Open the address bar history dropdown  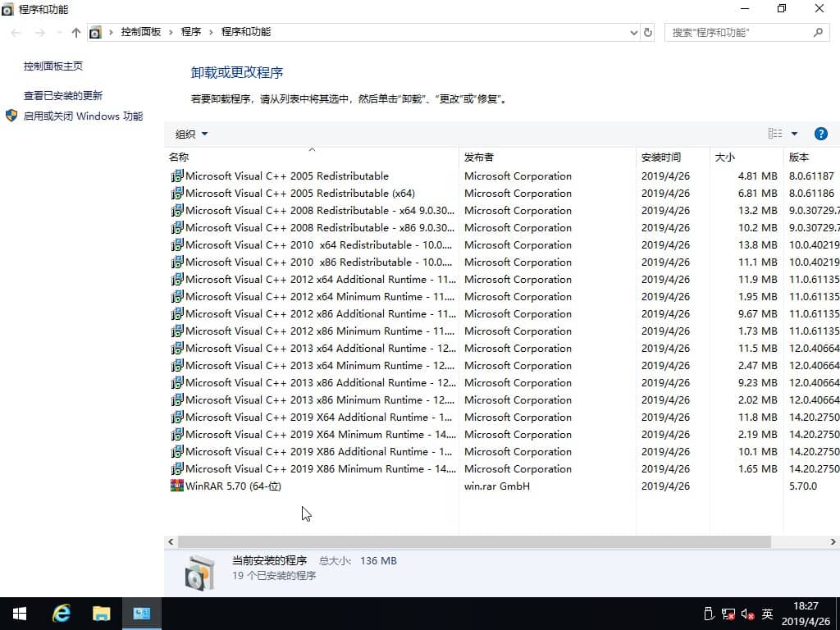click(x=632, y=32)
